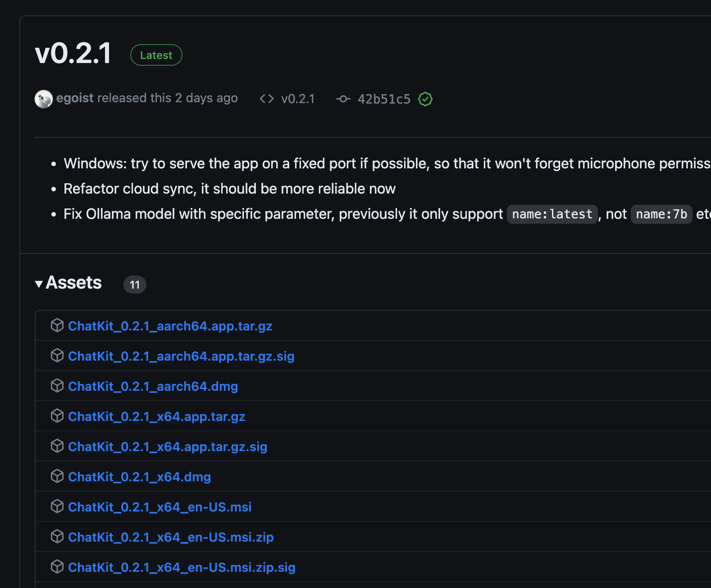Download ChatKit_0.2.1_x64_en-US.msi
This screenshot has height=588, width=711.
(x=160, y=507)
